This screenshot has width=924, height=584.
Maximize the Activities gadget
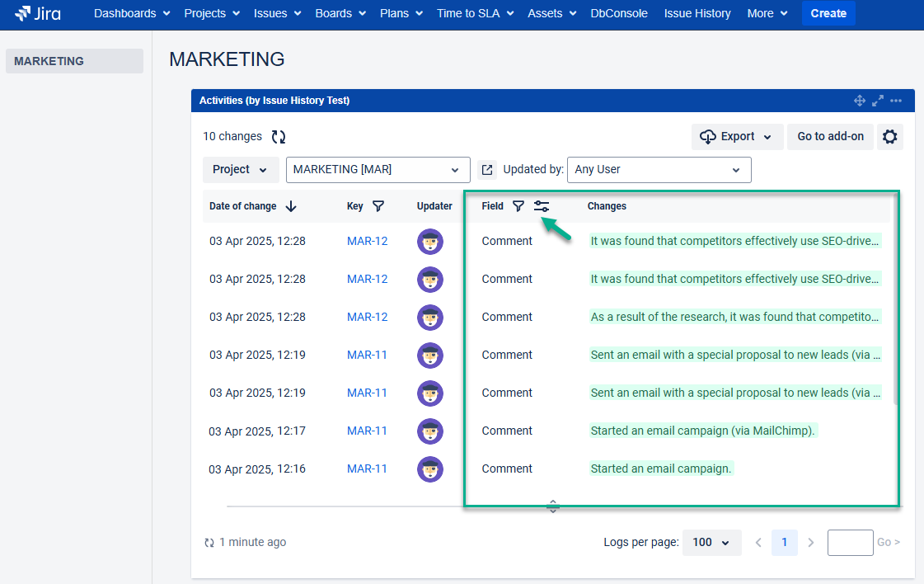878,101
